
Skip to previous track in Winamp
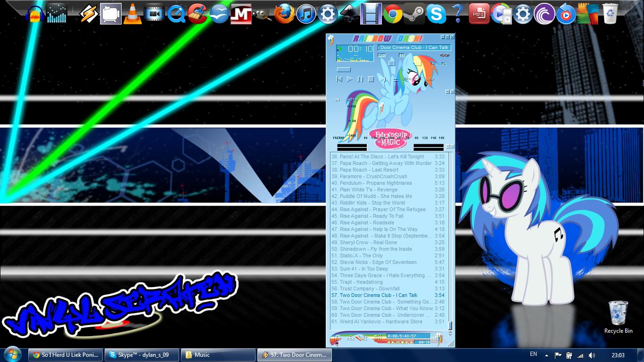(339, 79)
